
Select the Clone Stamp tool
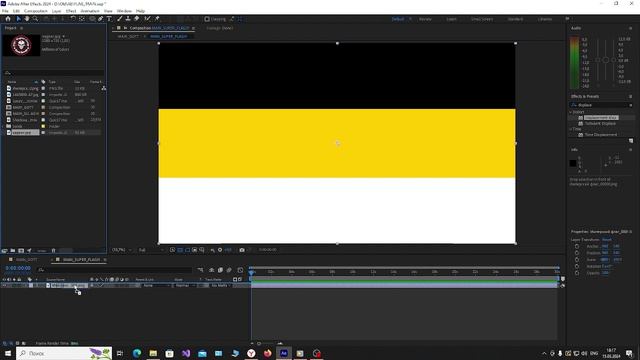[128, 19]
